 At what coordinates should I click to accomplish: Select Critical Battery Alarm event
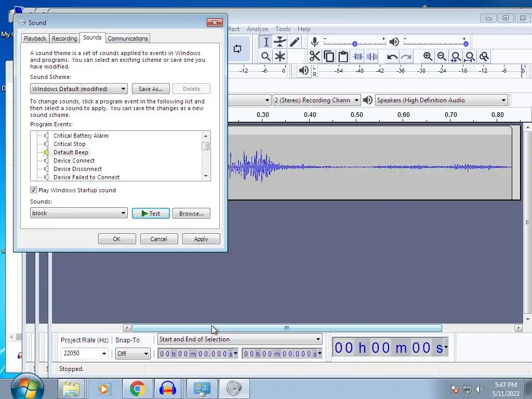[81, 136]
